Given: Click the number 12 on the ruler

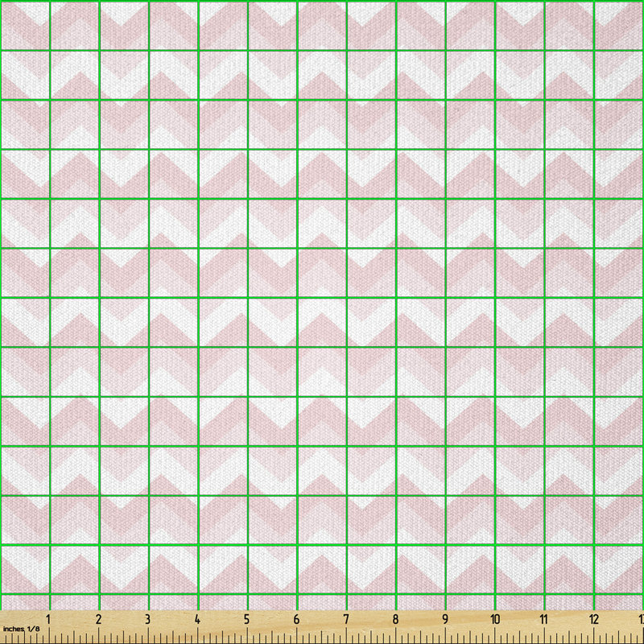Looking at the screenshot, I should (594, 619).
